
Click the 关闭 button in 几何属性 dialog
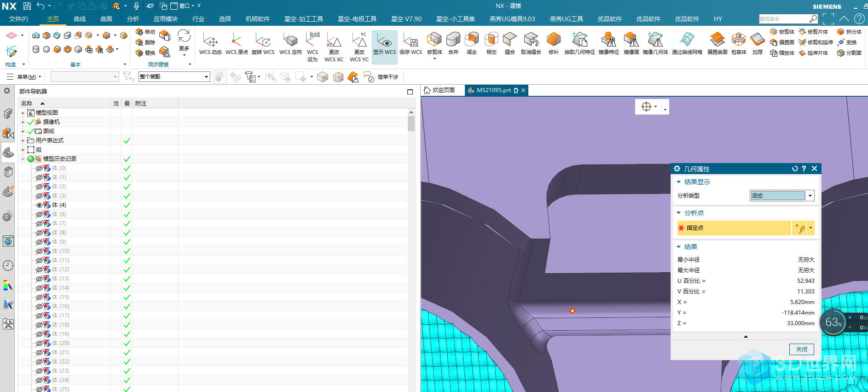click(802, 349)
